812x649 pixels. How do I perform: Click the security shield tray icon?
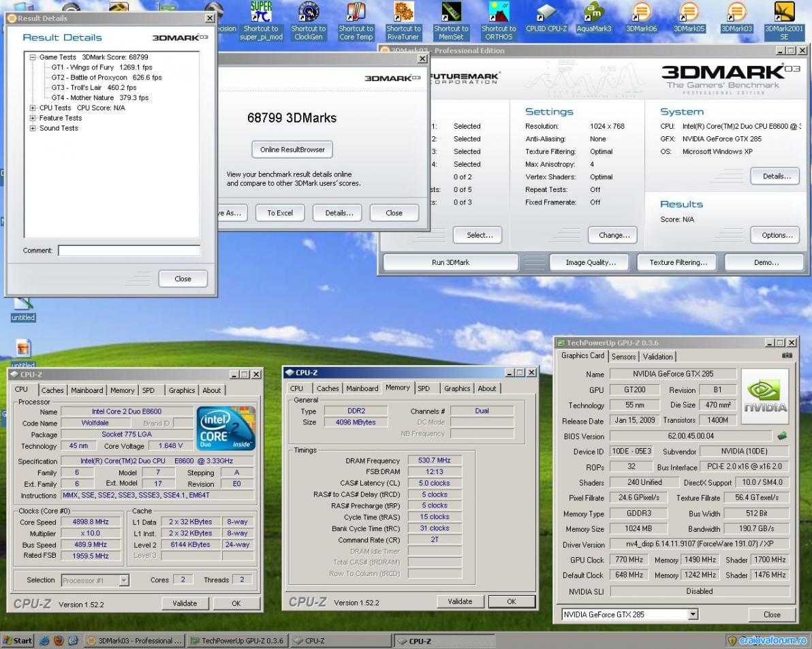732,641
